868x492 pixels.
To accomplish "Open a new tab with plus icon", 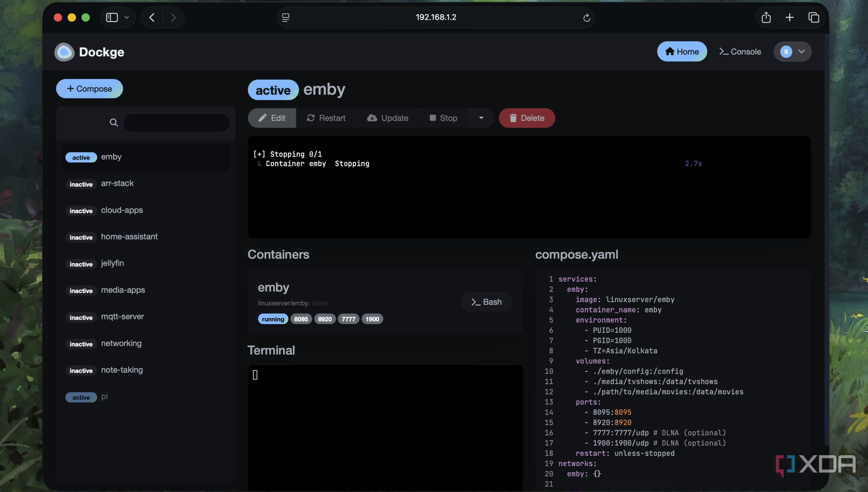I will click(x=790, y=17).
